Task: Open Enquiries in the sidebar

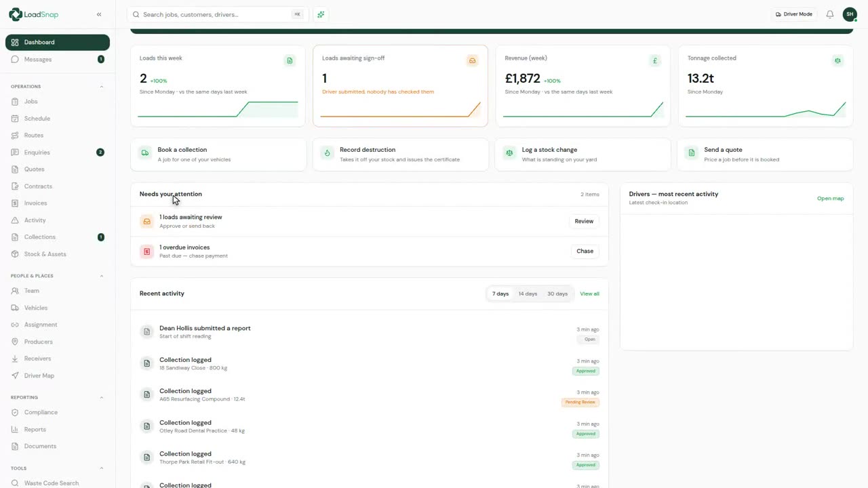Action: (x=58, y=152)
